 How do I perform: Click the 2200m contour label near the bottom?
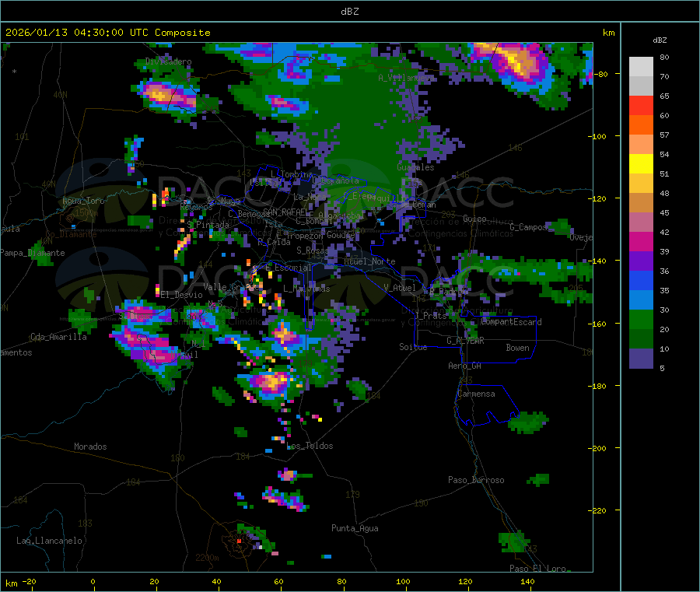(207, 558)
